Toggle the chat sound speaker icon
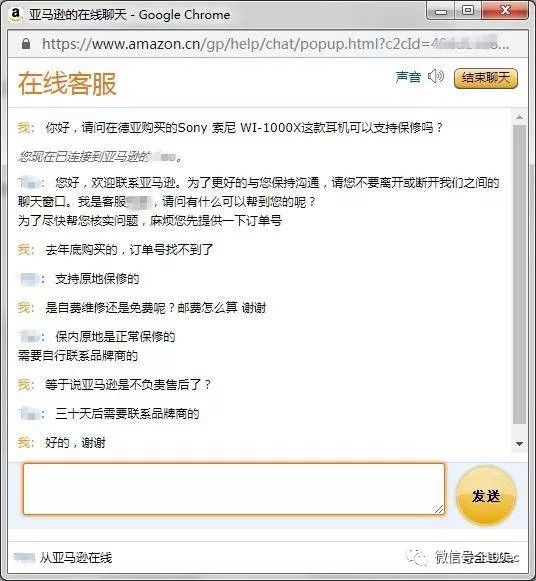 point(436,77)
